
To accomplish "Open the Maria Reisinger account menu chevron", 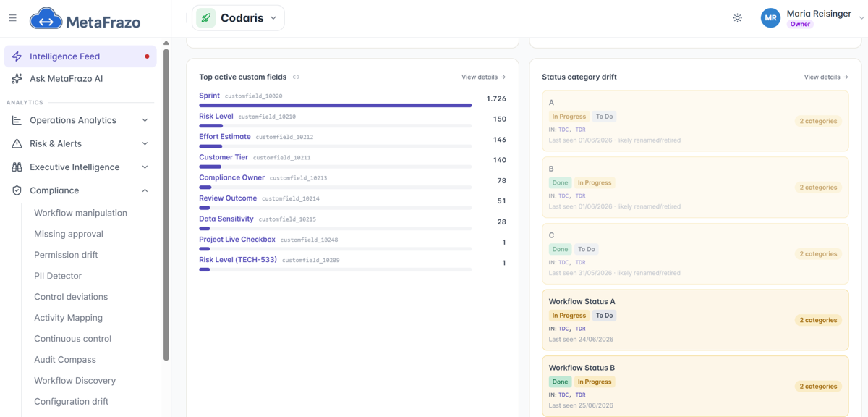I will point(861,18).
